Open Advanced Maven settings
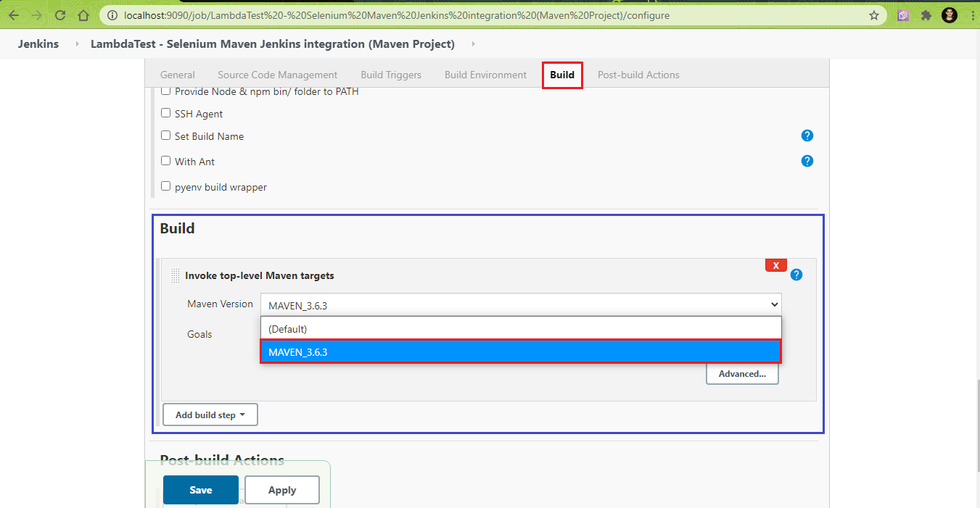Image resolution: width=980 pixels, height=508 pixels. (742, 374)
